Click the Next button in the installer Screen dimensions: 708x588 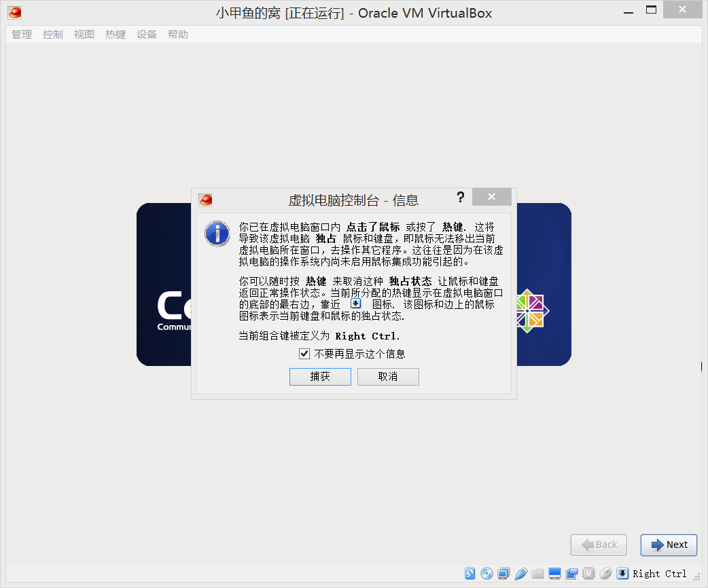point(669,545)
